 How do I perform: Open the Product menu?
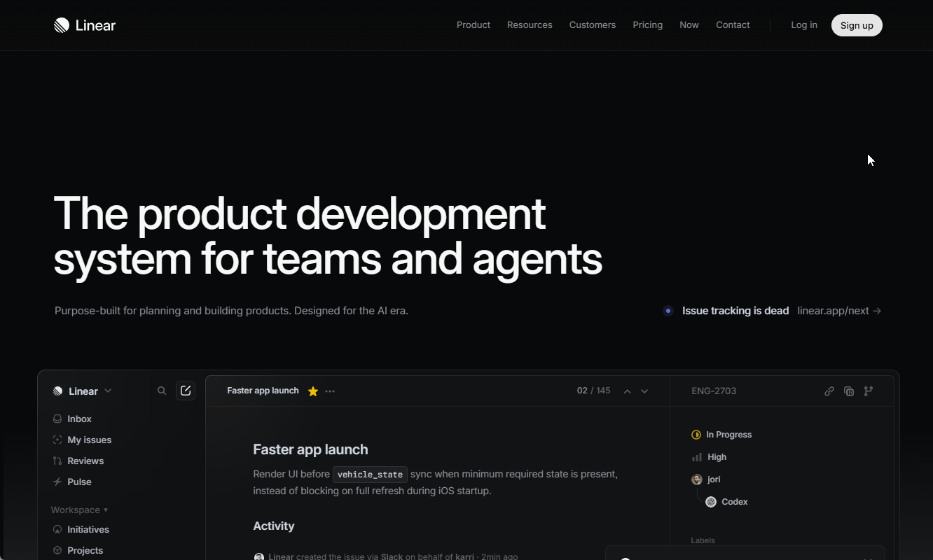474,25
